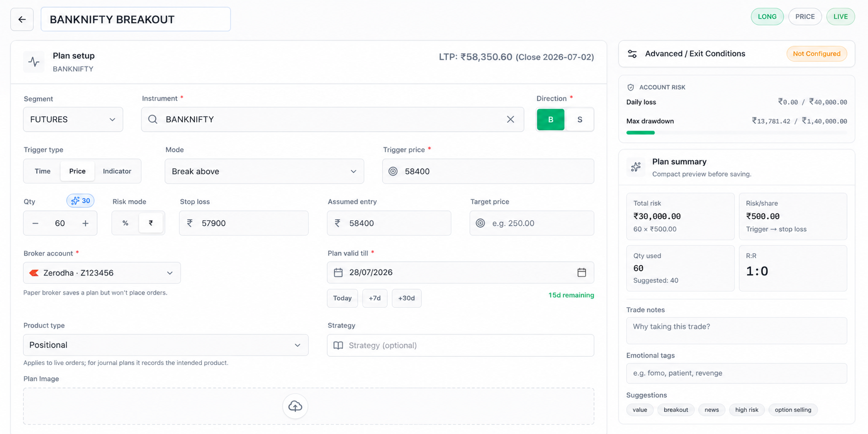Click the LTP ₹58,350.60 text
Viewport: 868px width, 434px height.
476,57
